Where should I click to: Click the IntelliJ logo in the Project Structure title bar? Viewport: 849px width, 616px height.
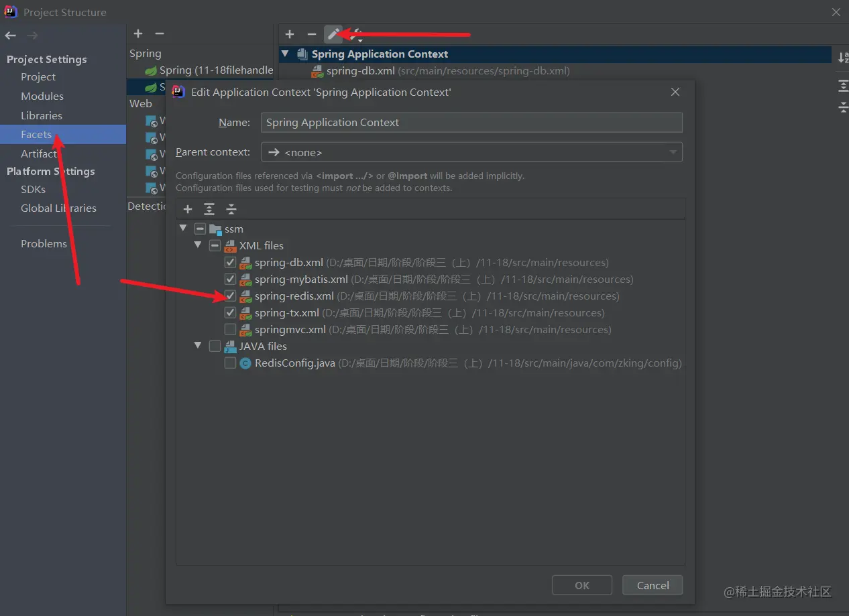click(11, 12)
